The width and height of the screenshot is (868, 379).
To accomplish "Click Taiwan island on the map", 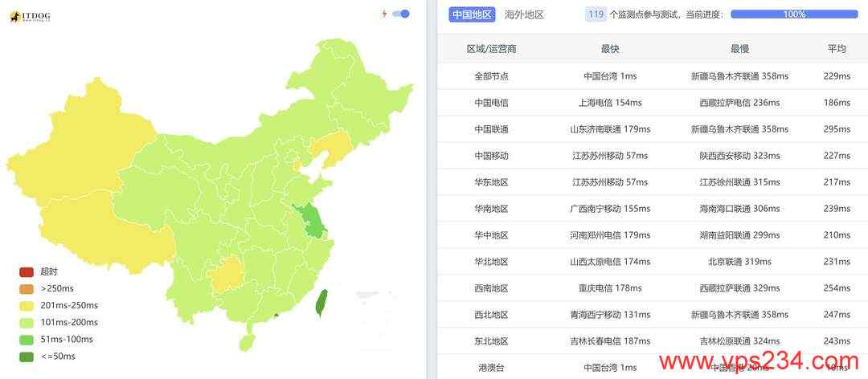I will pyautogui.click(x=321, y=304).
